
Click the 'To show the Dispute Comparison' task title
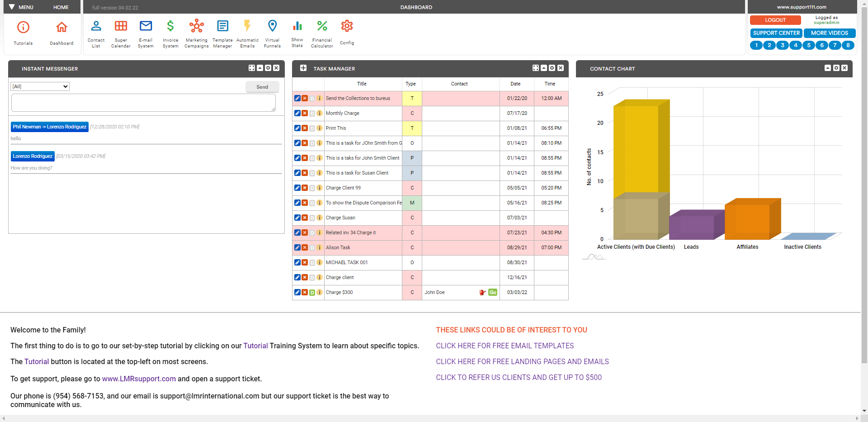[x=363, y=203]
